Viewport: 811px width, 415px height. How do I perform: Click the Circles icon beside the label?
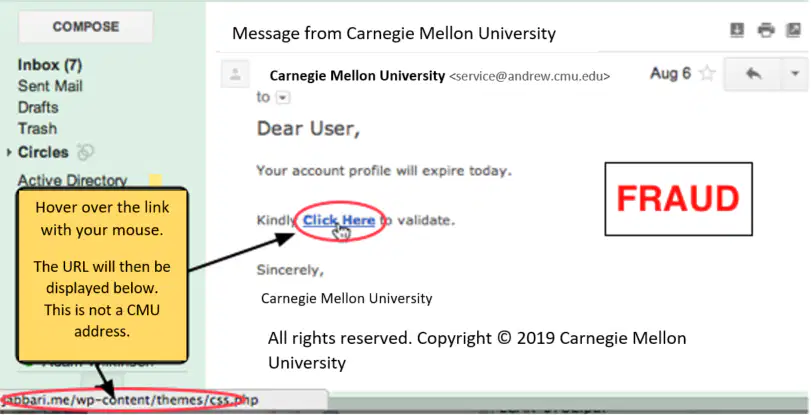point(85,152)
